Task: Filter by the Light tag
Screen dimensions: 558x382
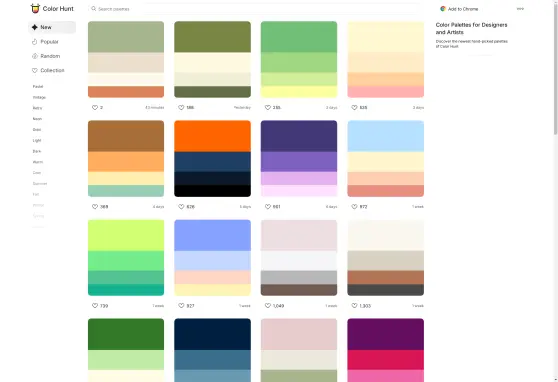Action: (x=37, y=140)
